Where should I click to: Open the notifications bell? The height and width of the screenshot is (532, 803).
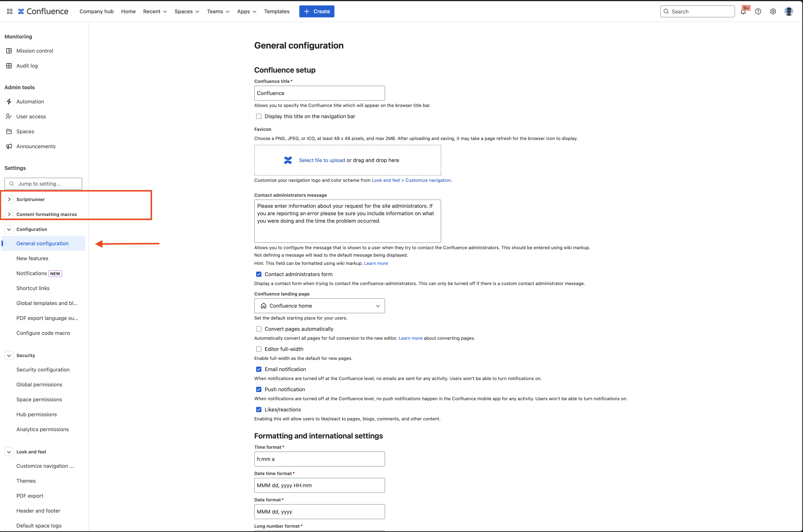743,11
